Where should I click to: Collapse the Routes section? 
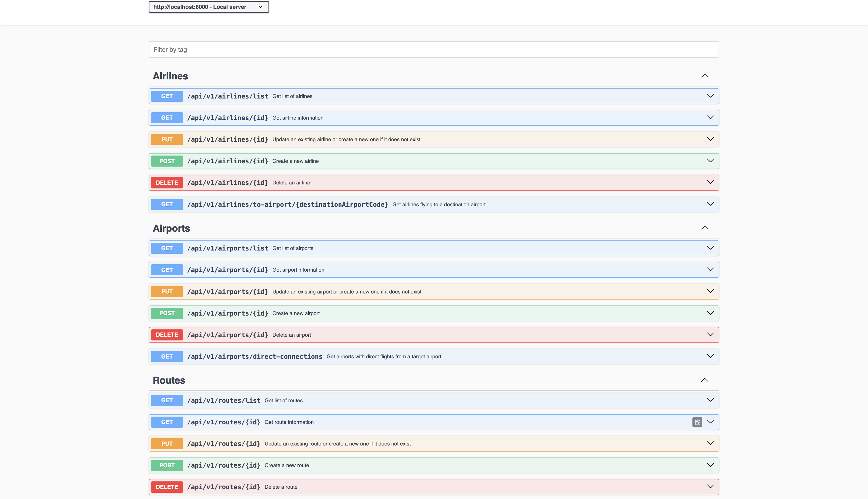click(x=704, y=380)
